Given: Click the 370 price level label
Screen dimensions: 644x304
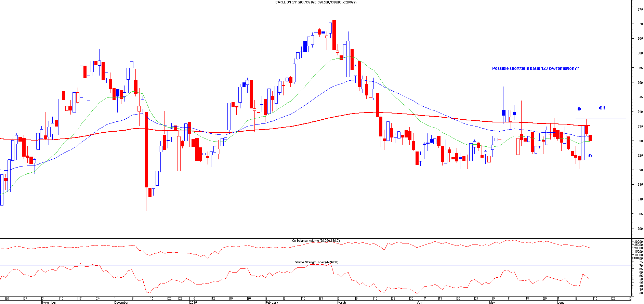Looking at the screenshot, I should [x=640, y=24].
